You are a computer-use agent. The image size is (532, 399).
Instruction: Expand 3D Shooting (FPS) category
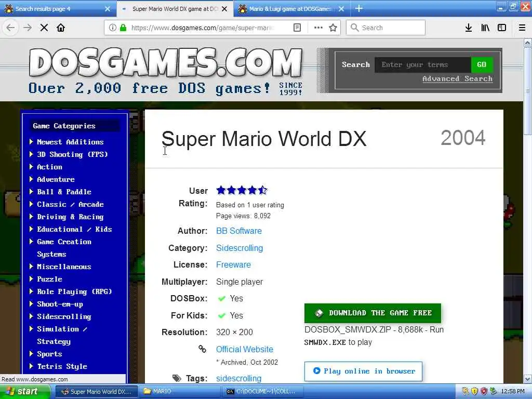(72, 154)
